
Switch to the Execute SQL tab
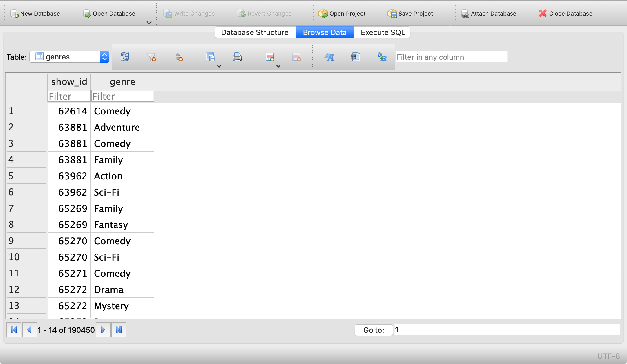[x=382, y=32]
